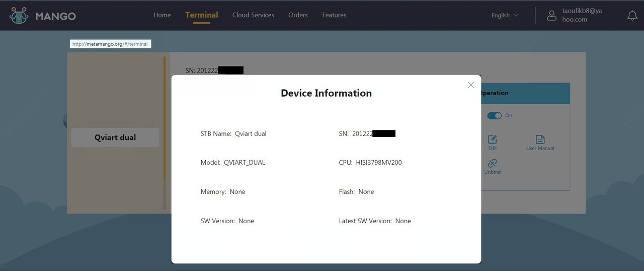Screen dimensions: 644x271
Task: Open the User Manual document icon
Action: tap(540, 140)
